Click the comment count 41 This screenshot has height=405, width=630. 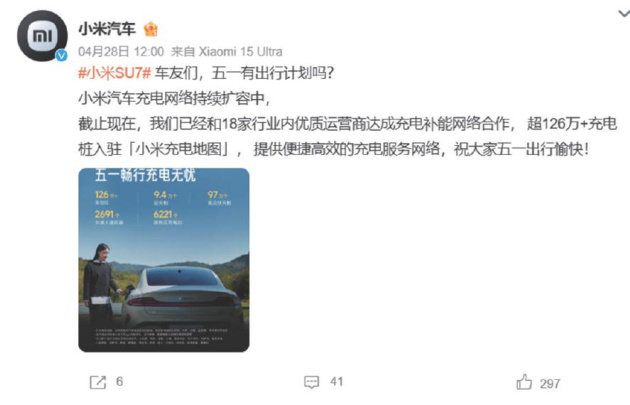tap(337, 382)
